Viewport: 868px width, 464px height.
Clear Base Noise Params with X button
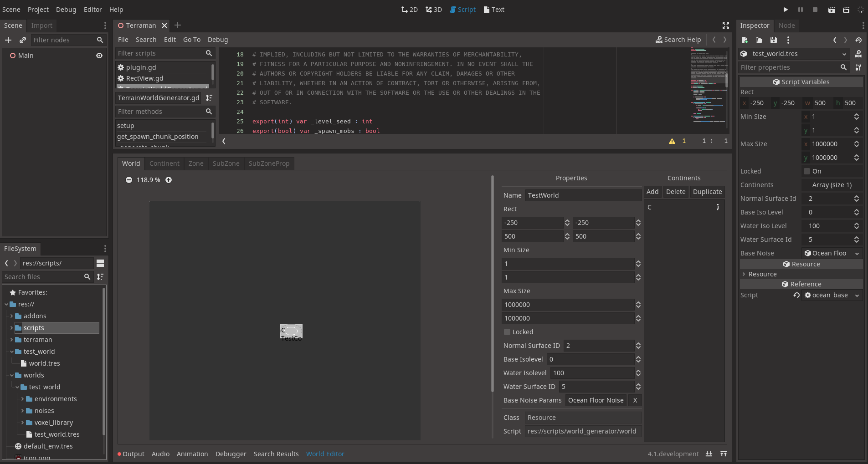(635, 400)
